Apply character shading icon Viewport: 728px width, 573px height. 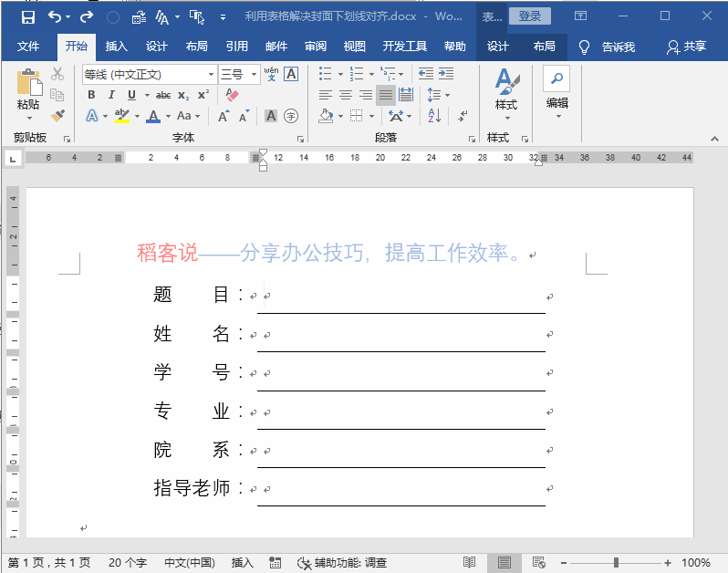[x=271, y=116]
